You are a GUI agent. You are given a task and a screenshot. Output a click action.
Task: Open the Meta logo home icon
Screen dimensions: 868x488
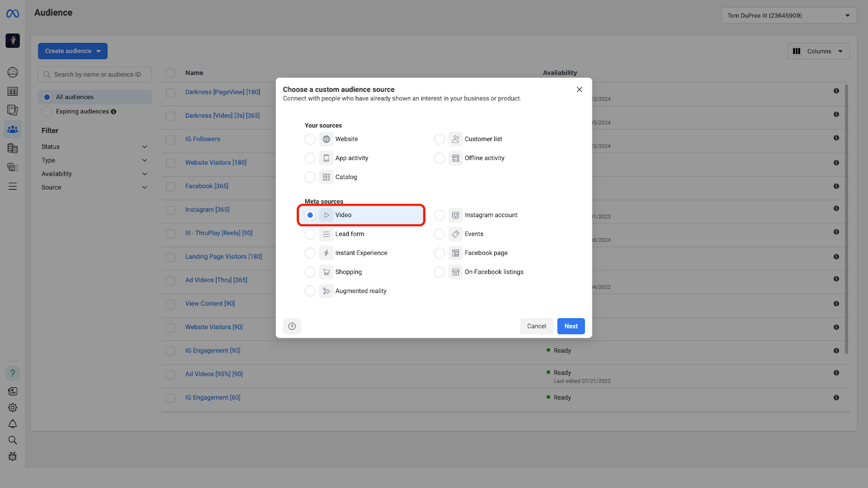pos(12,14)
